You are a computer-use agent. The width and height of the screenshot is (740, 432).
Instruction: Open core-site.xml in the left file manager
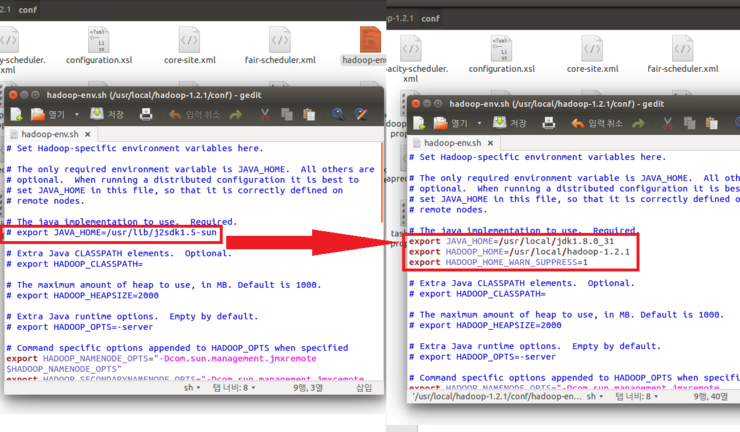tap(187, 46)
